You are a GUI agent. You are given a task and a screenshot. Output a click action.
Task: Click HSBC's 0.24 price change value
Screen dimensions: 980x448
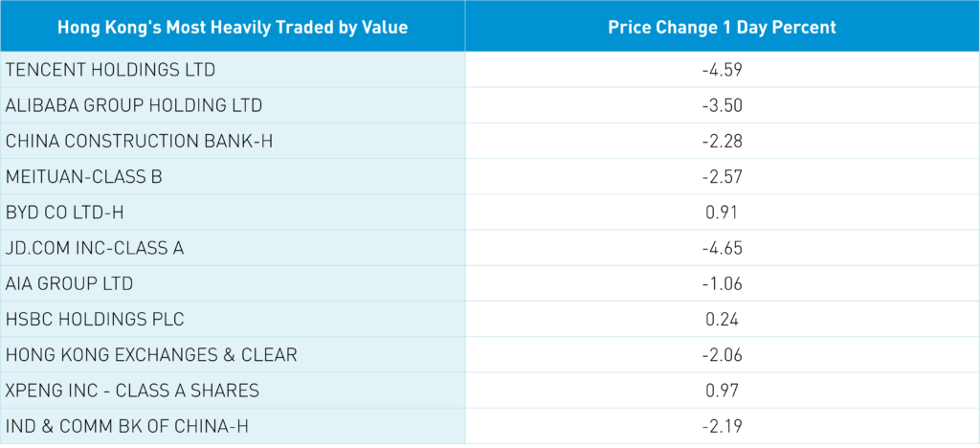point(722,319)
